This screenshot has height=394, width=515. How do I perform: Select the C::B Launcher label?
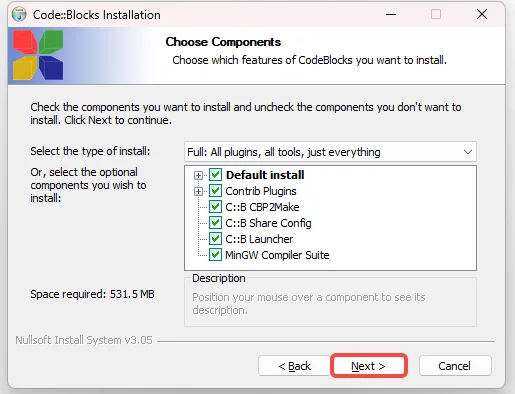click(x=259, y=239)
